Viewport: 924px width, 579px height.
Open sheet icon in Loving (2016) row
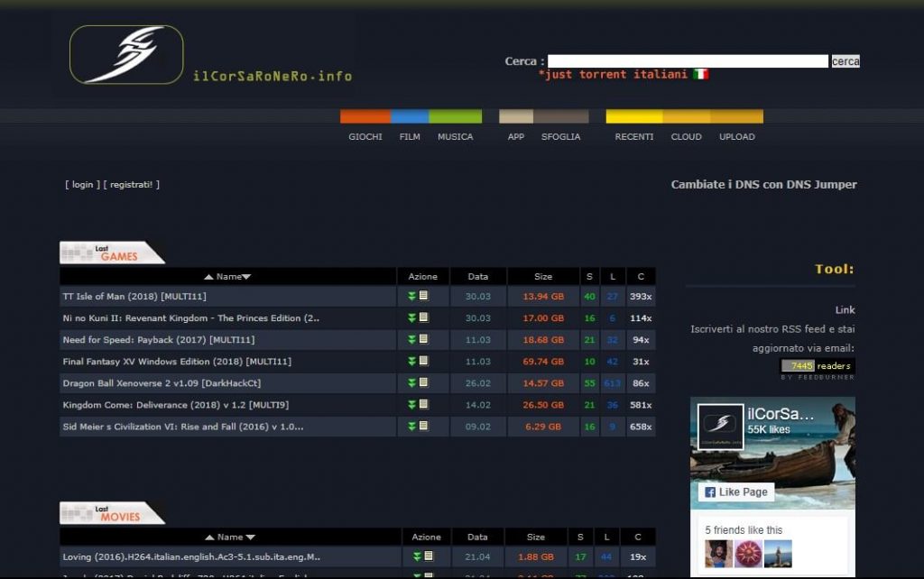[429, 556]
